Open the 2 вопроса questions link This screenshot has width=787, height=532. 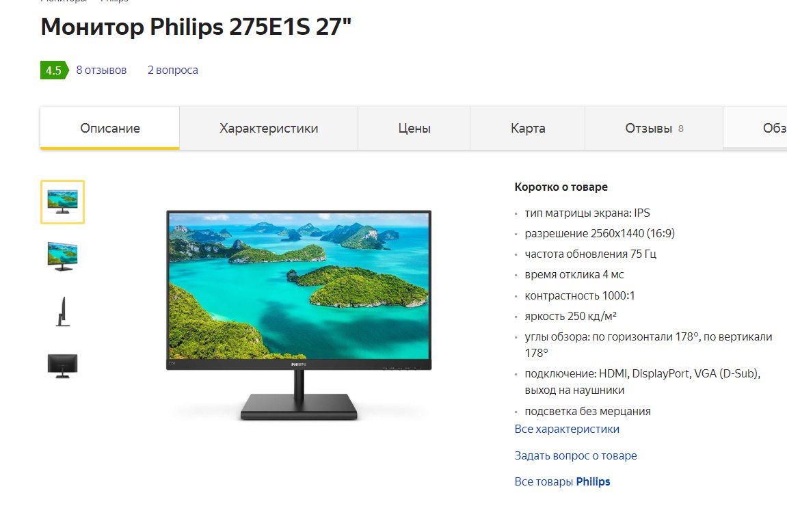point(173,70)
